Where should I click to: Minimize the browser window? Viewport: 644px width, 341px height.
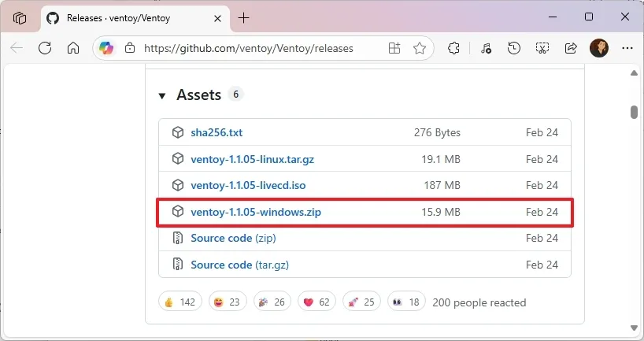553,17
